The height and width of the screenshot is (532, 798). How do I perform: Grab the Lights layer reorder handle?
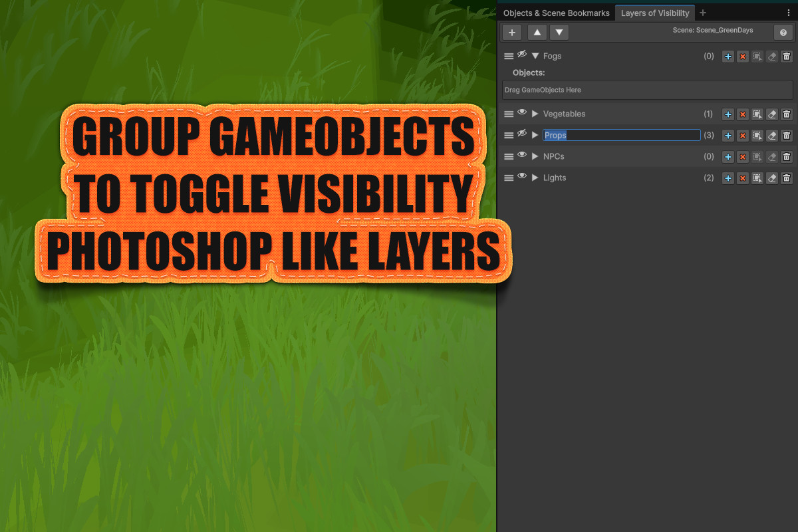pyautogui.click(x=509, y=178)
